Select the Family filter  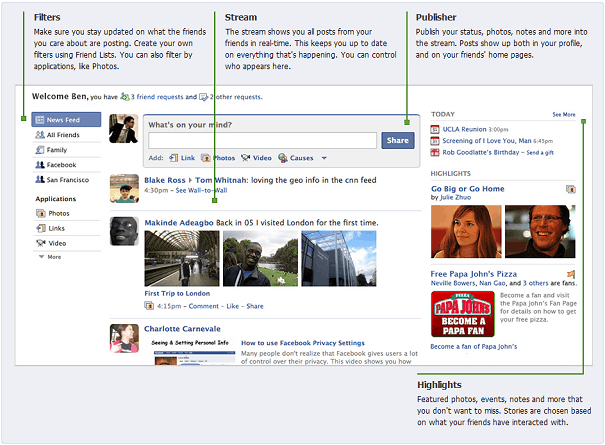tap(66, 150)
